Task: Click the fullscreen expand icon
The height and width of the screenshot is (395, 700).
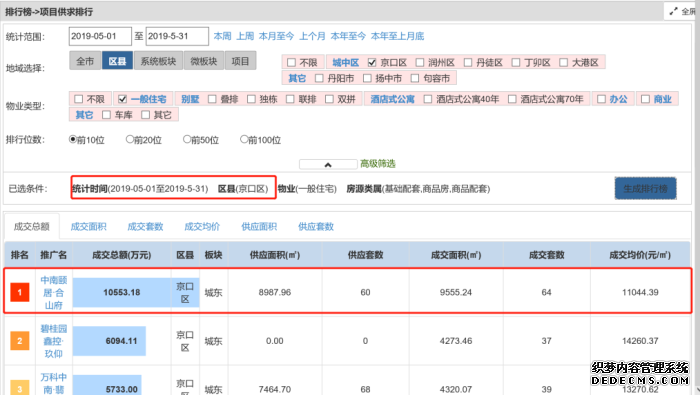Action: 673,12
